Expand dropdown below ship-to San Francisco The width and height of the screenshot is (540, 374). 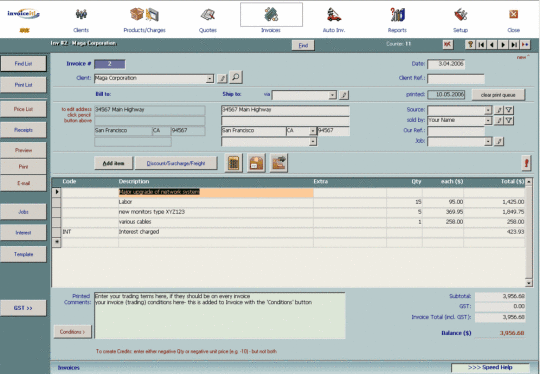point(313,142)
